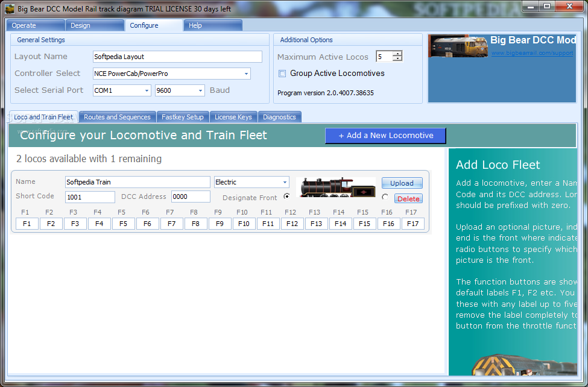Click the F12 function label field

click(x=292, y=224)
